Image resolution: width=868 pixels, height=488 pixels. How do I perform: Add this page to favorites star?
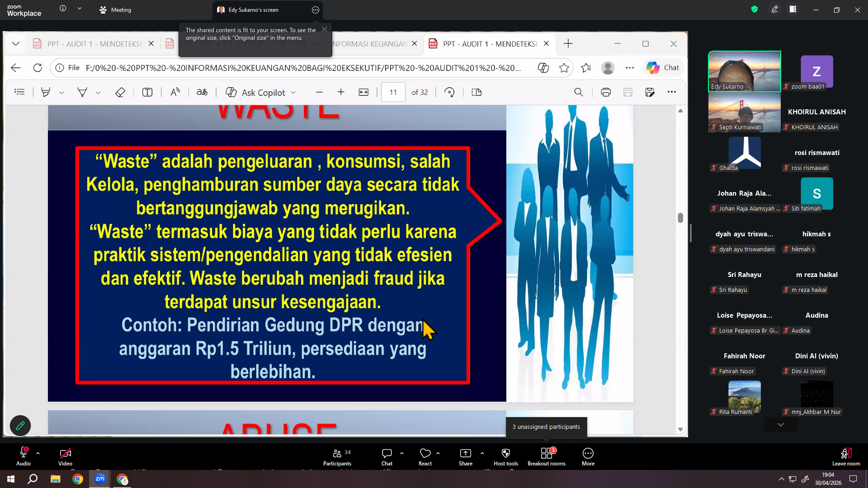[x=564, y=68]
